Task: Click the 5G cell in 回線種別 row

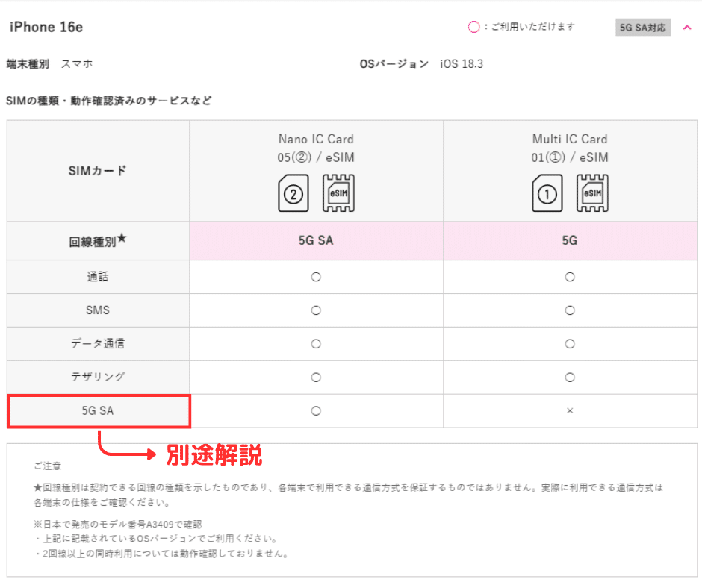Action: click(x=570, y=241)
